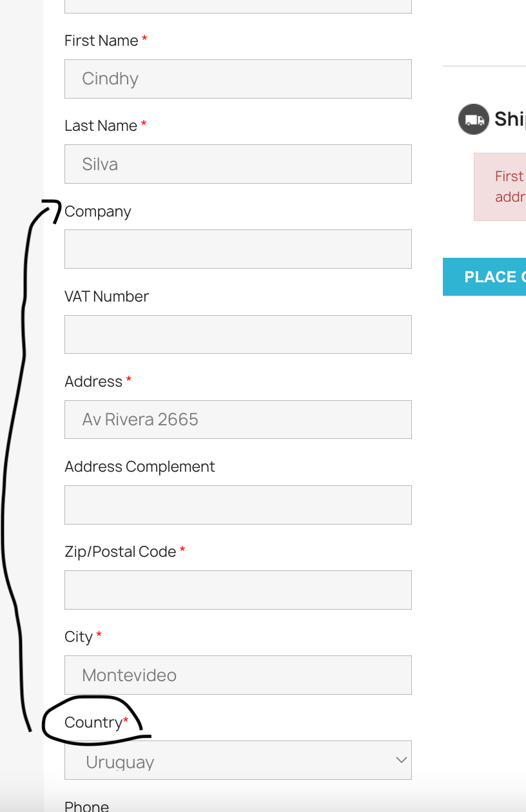Click into the empty Company field

pyautogui.click(x=238, y=249)
